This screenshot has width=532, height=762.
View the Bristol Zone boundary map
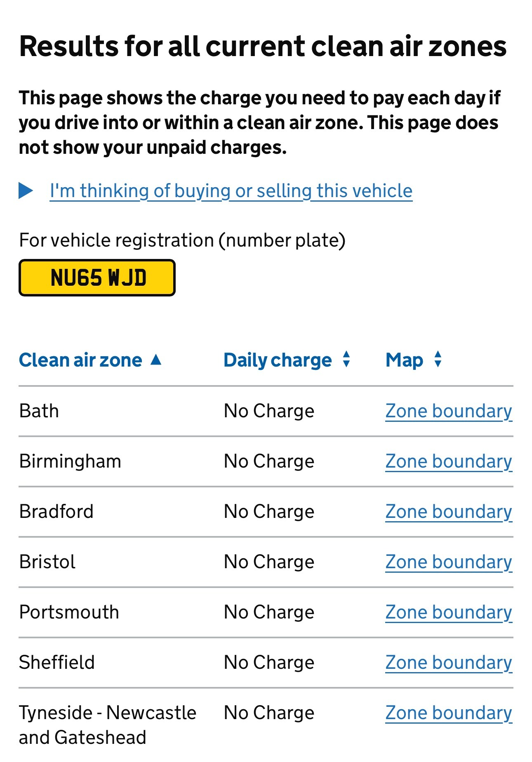(449, 562)
